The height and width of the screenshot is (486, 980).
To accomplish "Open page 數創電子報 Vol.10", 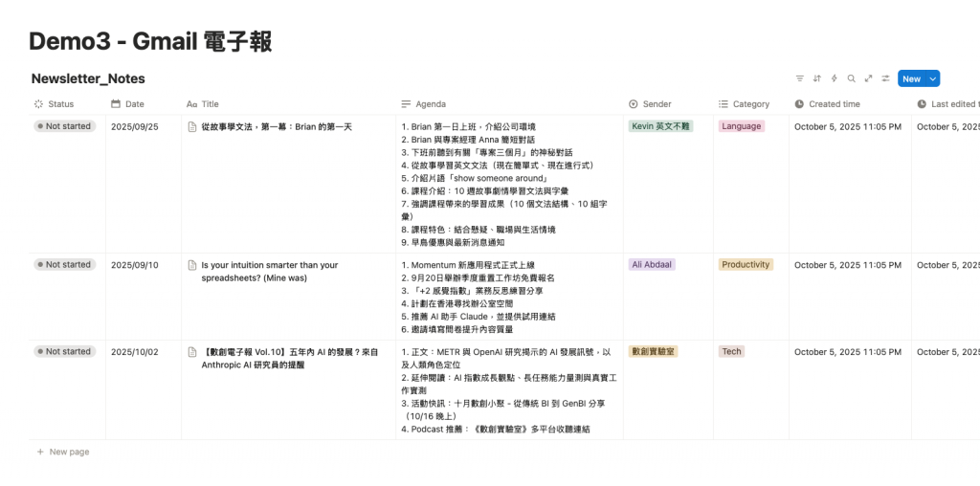I will (x=289, y=358).
